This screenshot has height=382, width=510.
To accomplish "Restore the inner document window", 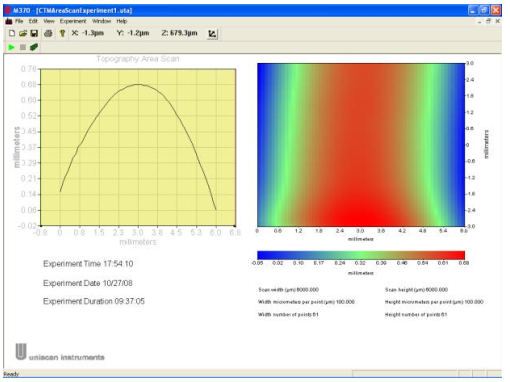I will point(488,21).
